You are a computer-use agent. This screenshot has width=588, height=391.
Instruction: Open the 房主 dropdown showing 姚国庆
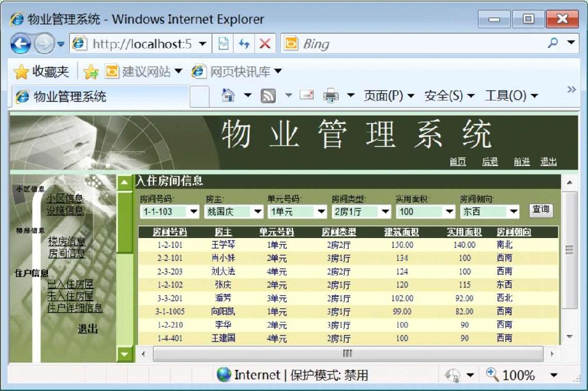[233, 212]
